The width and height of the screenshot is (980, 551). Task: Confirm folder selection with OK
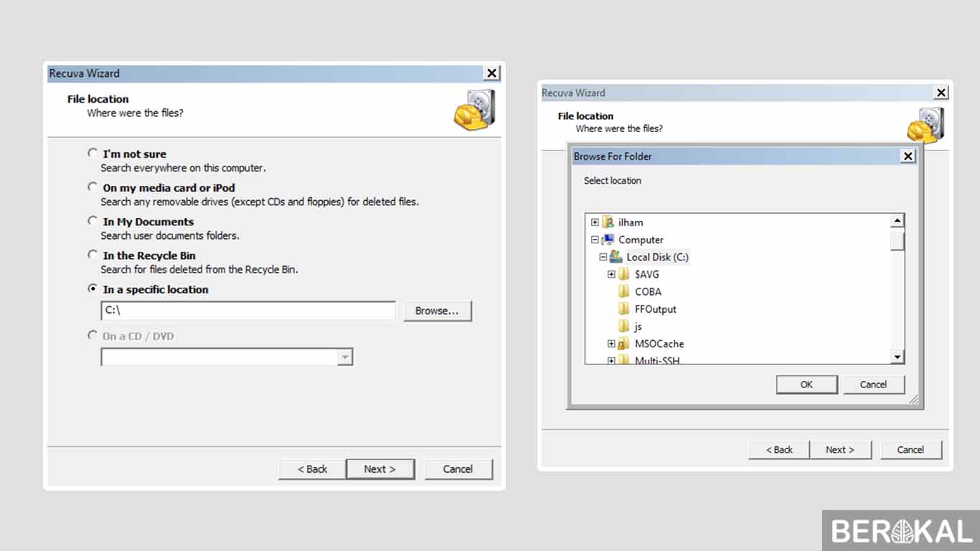[806, 384]
